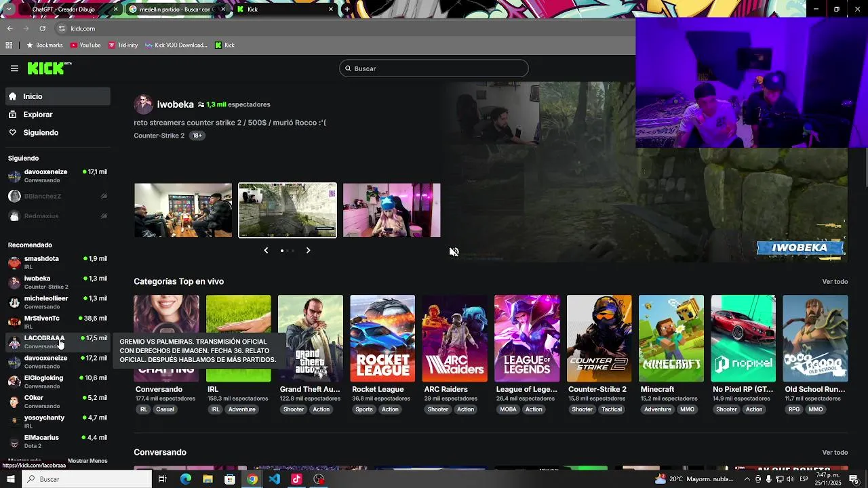The height and width of the screenshot is (488, 868).
Task: Open micheleollieer recommended channel
Action: tap(58, 302)
